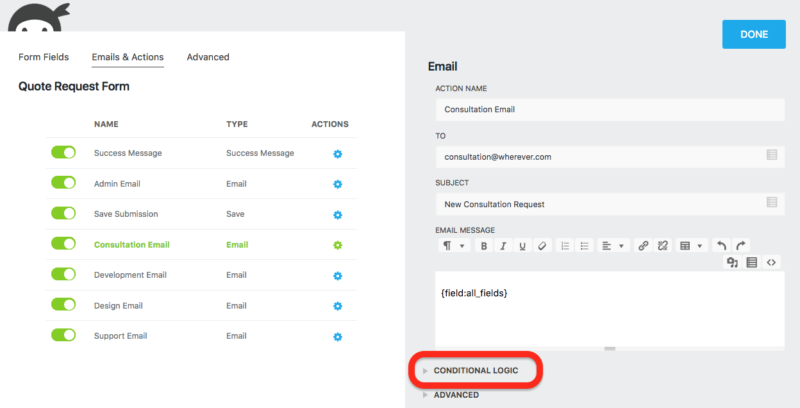
Task: Toggle the Admin Email action off
Action: click(x=63, y=183)
